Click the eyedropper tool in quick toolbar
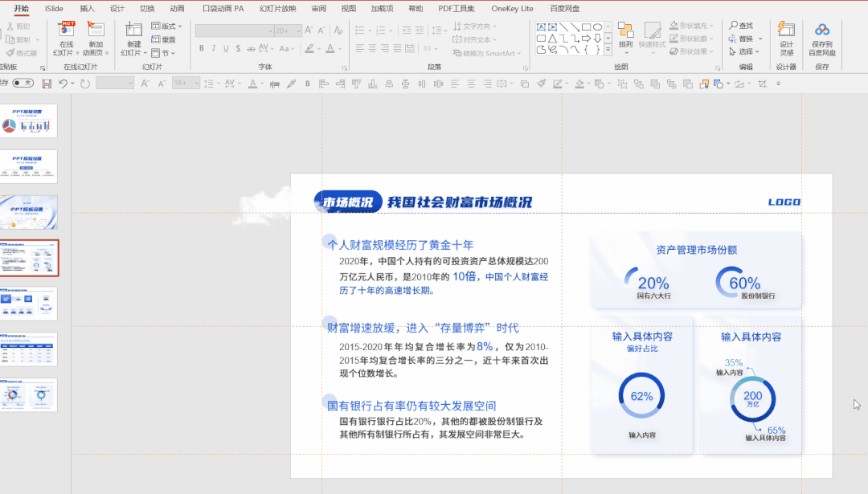The height and width of the screenshot is (494, 868). point(291,84)
